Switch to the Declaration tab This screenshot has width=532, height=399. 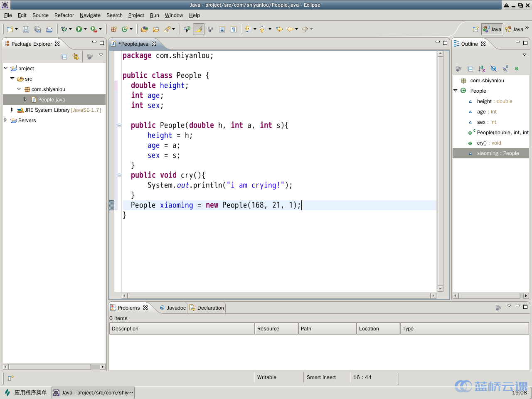pyautogui.click(x=207, y=308)
